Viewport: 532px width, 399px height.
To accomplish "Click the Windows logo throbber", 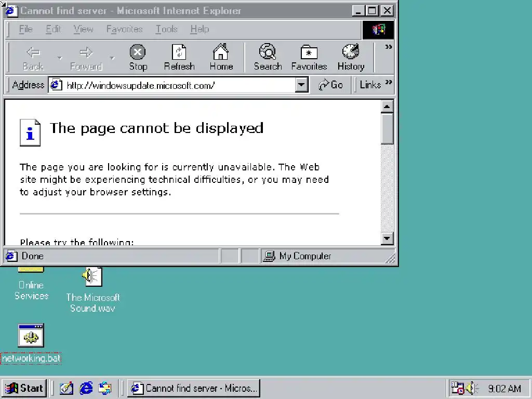I will click(x=378, y=30).
